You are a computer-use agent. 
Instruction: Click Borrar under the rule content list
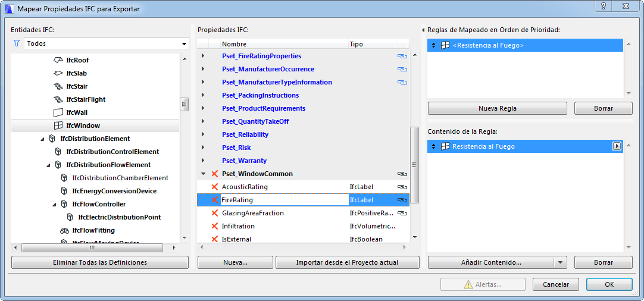pyautogui.click(x=604, y=262)
